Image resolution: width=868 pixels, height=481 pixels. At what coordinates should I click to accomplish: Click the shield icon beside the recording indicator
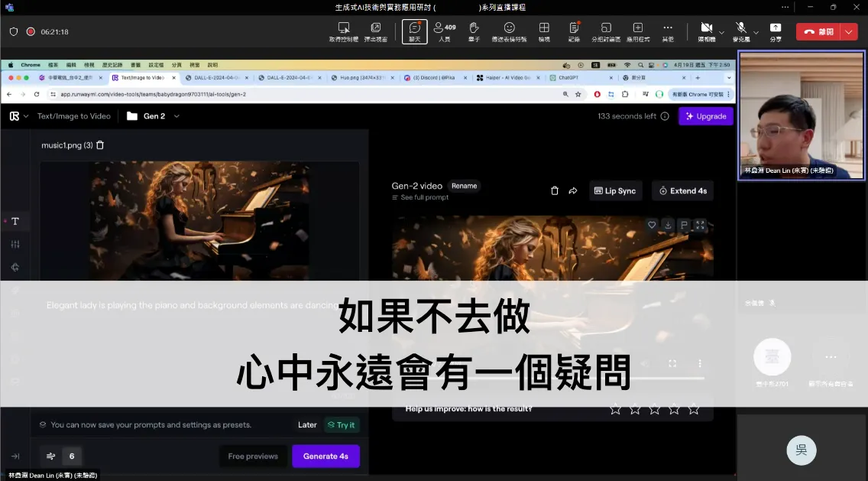[x=14, y=31]
